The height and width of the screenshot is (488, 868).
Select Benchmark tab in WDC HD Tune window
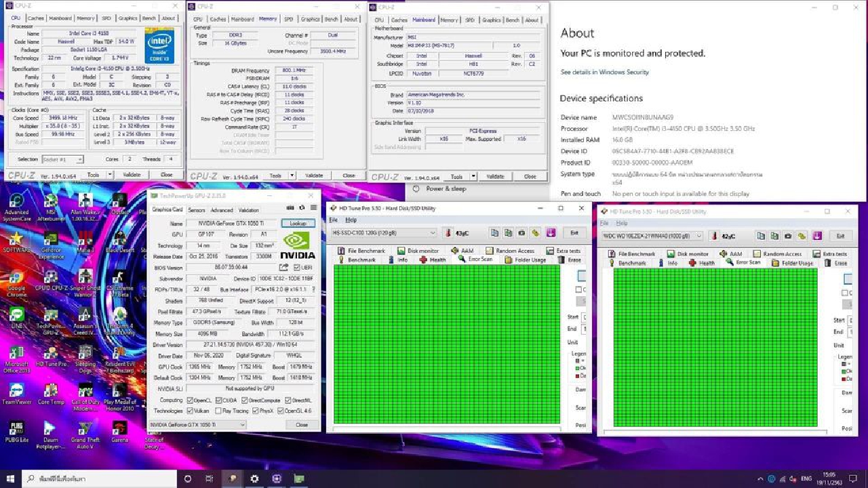pyautogui.click(x=628, y=263)
